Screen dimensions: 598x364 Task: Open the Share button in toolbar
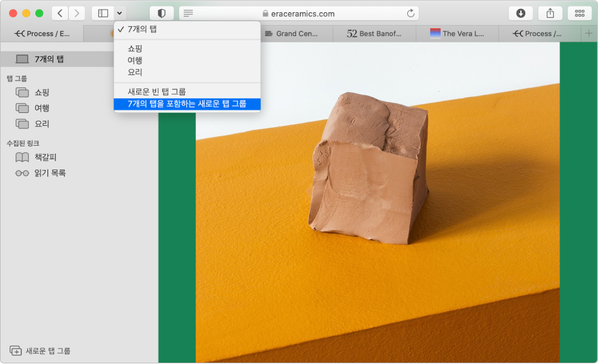550,13
